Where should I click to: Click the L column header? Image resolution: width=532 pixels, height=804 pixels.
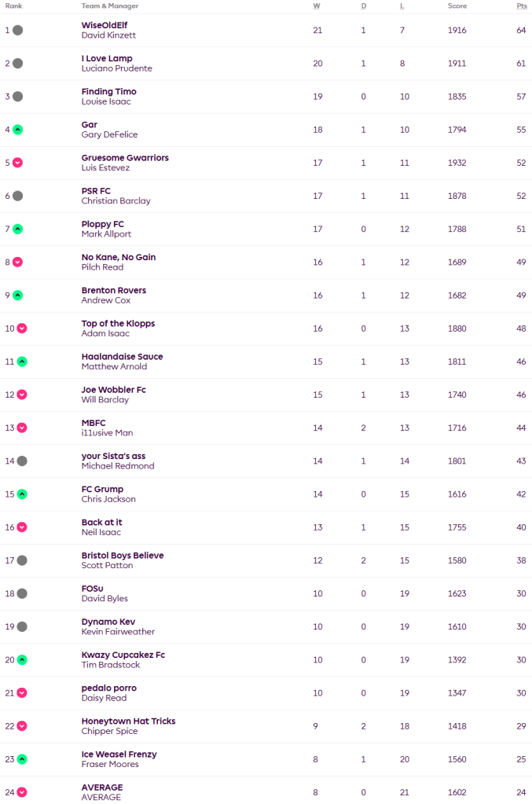[x=402, y=6]
